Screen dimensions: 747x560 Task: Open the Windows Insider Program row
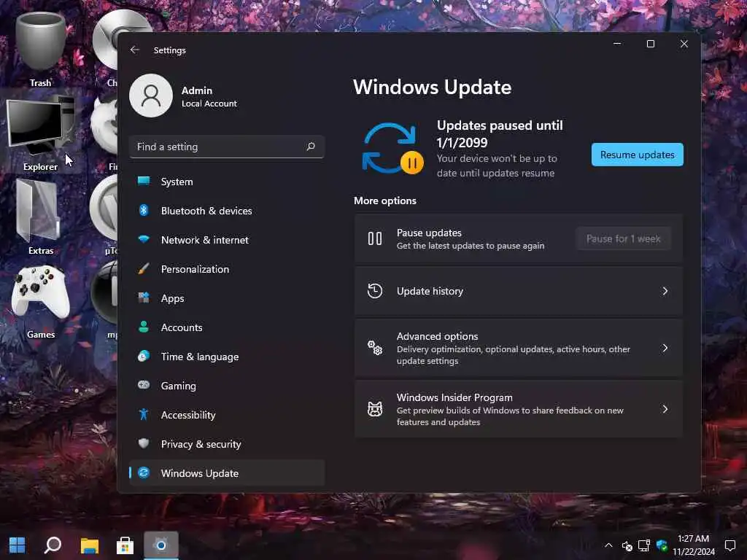click(519, 409)
